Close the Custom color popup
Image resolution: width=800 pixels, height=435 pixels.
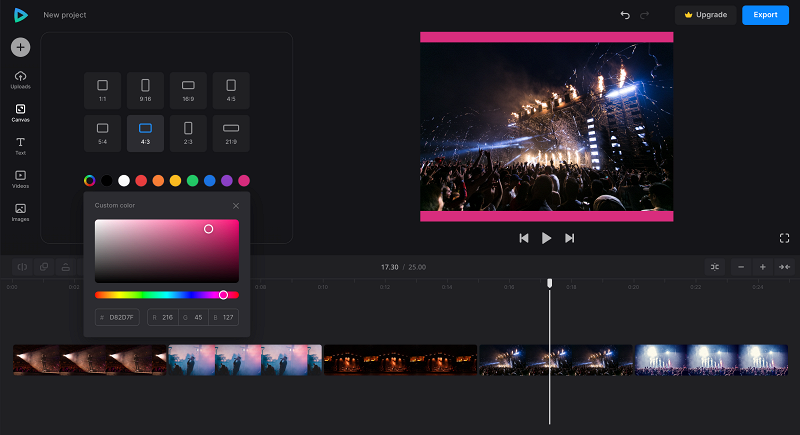(x=236, y=206)
